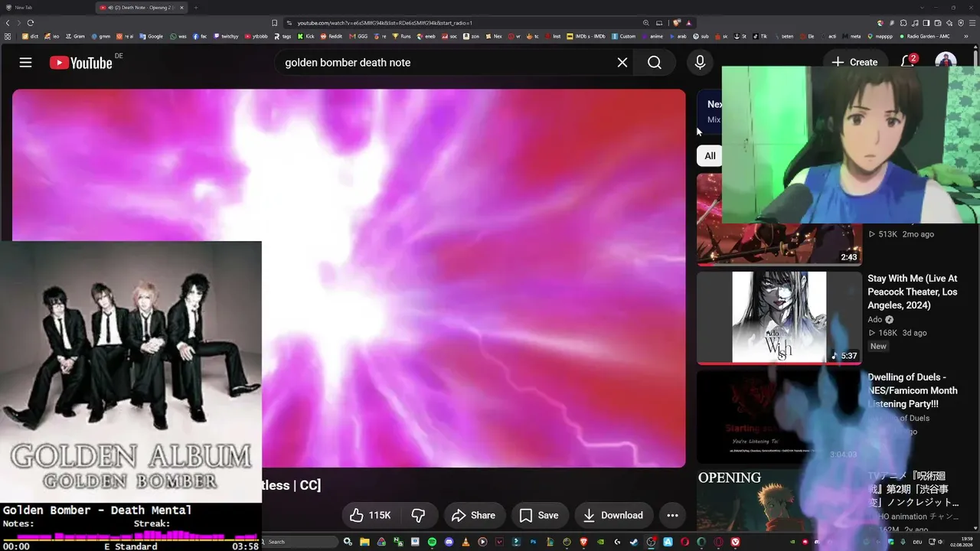Viewport: 980px width, 551px height.
Task: Open the bookmark apps grid icon
Action: 8,36
